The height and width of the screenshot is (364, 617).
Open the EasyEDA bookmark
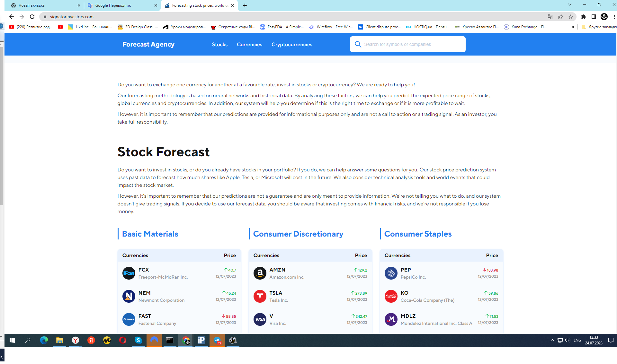(x=282, y=27)
